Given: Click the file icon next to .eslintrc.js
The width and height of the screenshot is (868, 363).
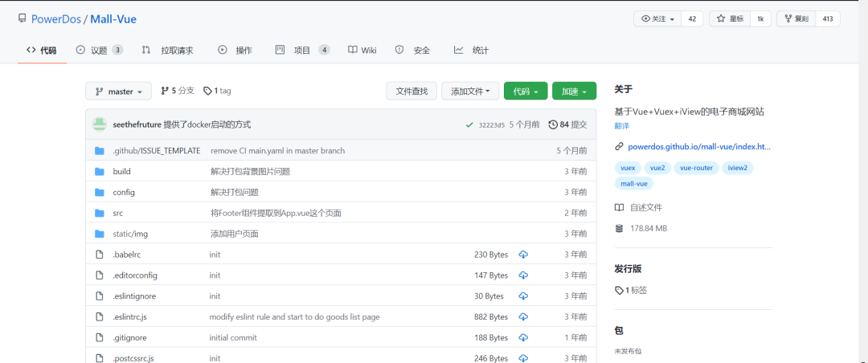Looking at the screenshot, I should 100,317.
